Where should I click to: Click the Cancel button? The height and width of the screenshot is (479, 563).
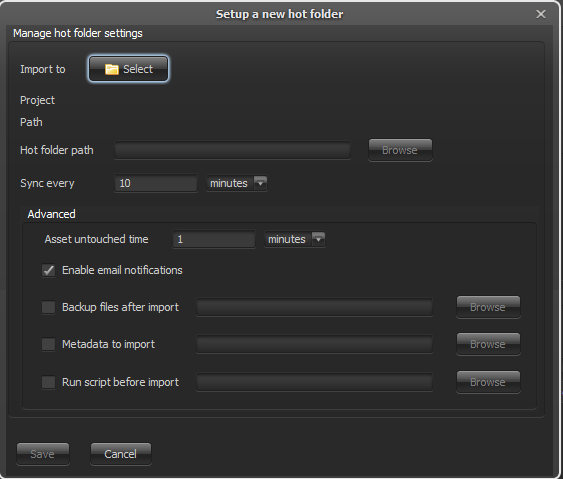coord(121,454)
